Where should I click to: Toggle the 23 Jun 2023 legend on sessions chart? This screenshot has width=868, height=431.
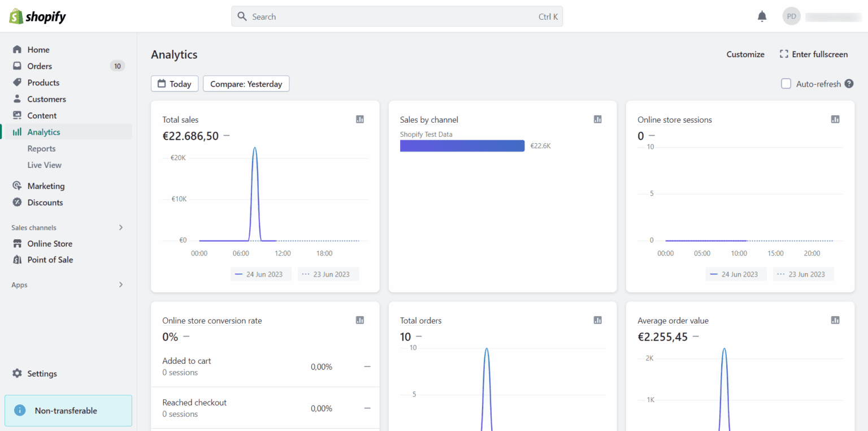coord(804,274)
